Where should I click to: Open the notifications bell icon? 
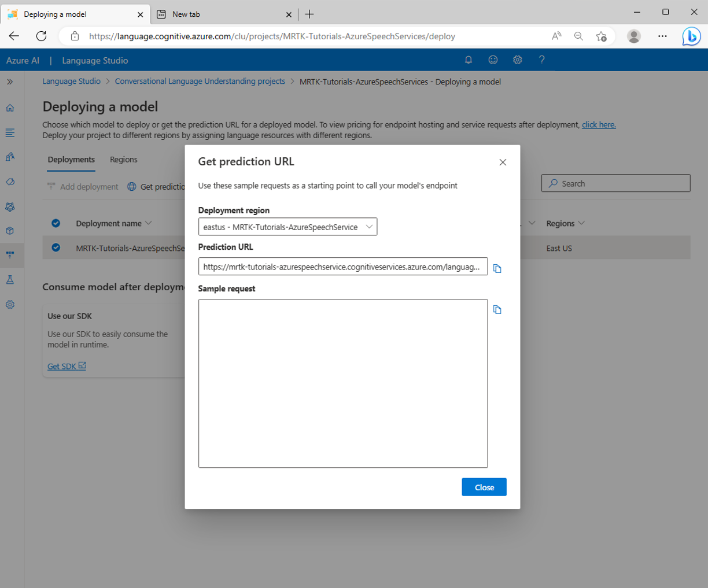click(469, 60)
